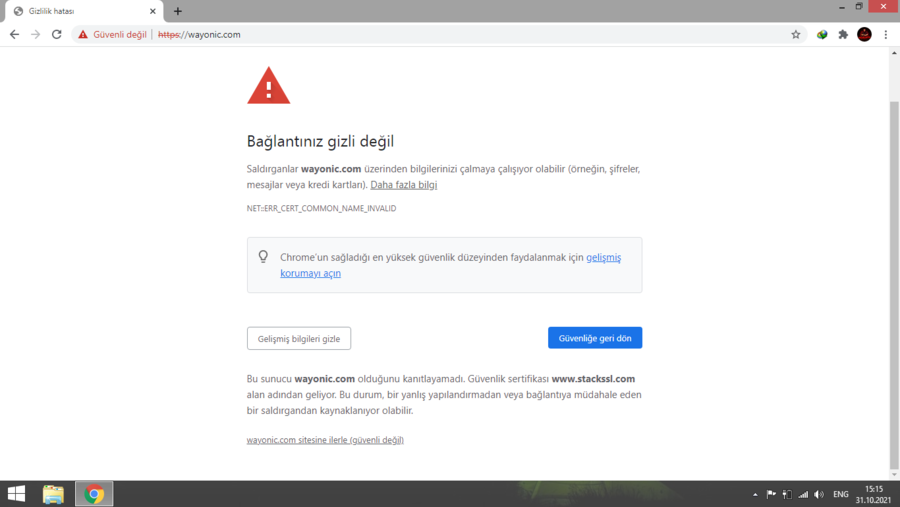Show hidden system tray icons
The image size is (900, 507).
tap(755, 494)
